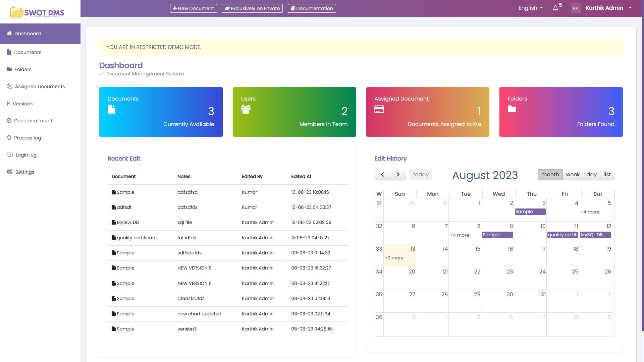Click the Assigned Documents sidebar icon
The height and width of the screenshot is (362, 644).
coord(9,86)
